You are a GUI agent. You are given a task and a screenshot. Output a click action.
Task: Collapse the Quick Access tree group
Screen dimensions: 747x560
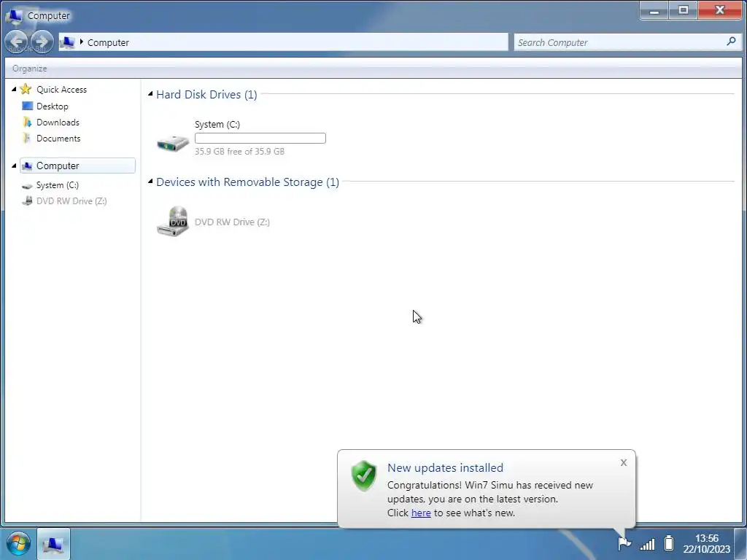pyautogui.click(x=14, y=89)
